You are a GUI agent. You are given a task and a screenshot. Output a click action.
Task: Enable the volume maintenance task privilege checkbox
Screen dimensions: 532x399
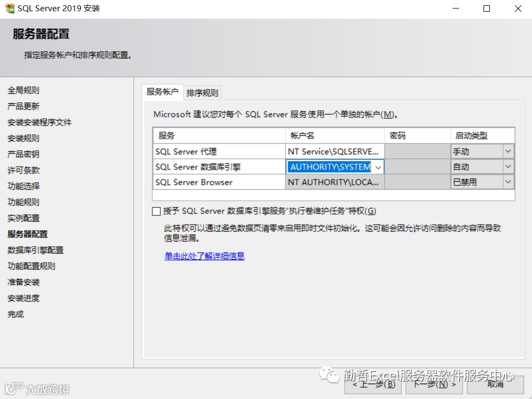pyautogui.click(x=156, y=211)
